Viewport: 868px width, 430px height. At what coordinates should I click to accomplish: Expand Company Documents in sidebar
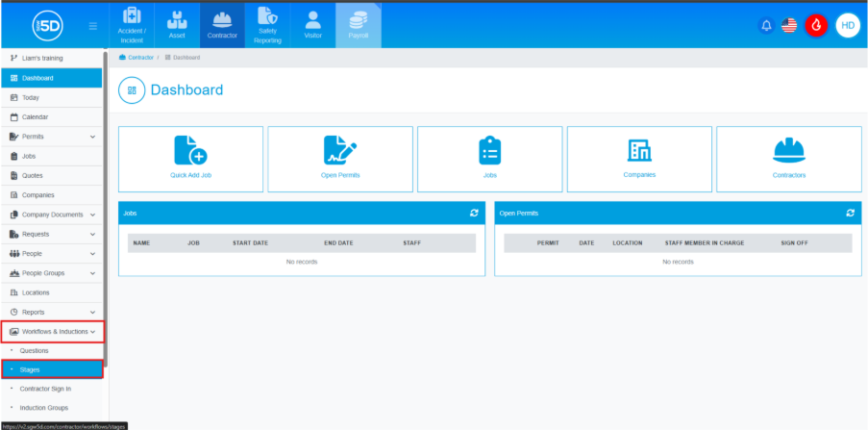click(x=92, y=215)
